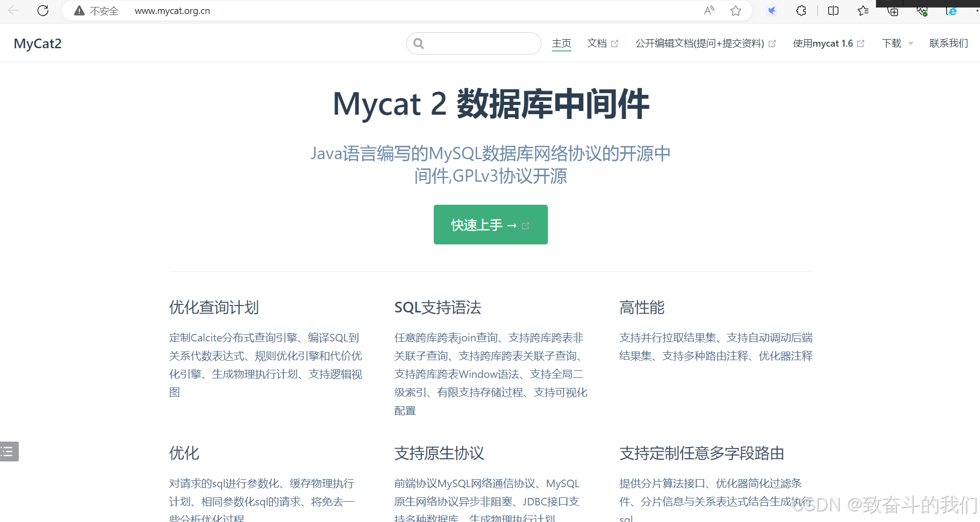Click the not-secure warning triangle icon
Image resolution: width=980 pixels, height=522 pixels.
[x=79, y=11]
